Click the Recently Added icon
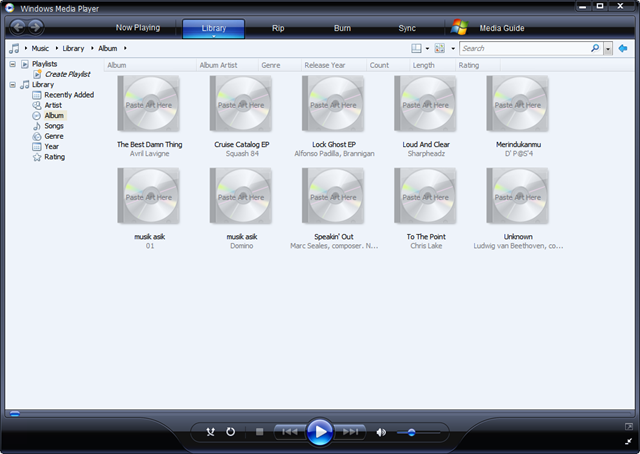Image resolution: width=640 pixels, height=454 pixels. click(x=37, y=95)
